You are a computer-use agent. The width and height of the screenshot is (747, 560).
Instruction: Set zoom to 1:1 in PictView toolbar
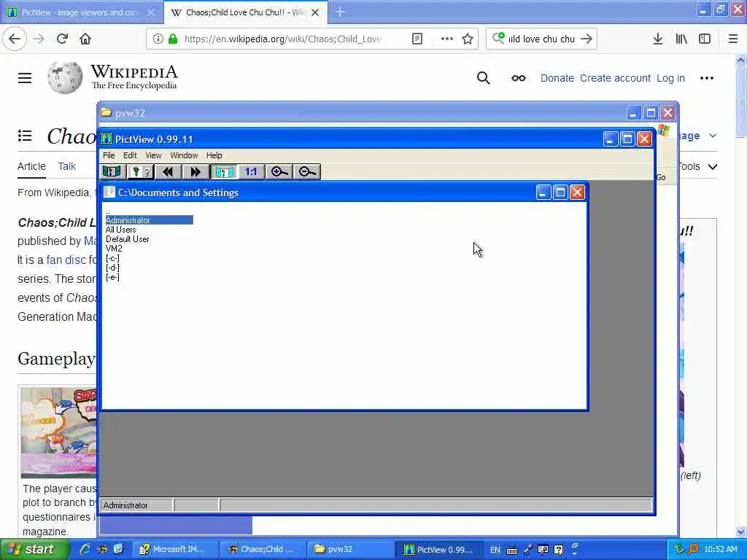point(251,172)
